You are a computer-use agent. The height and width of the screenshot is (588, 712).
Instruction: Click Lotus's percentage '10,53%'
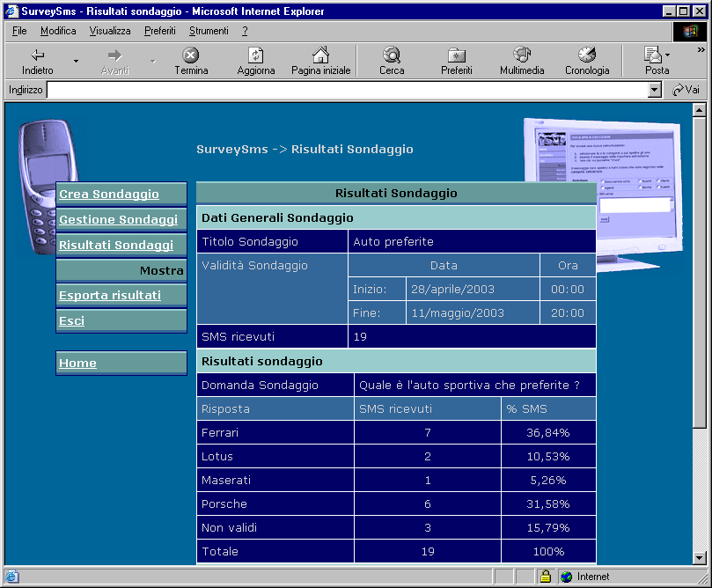(548, 456)
